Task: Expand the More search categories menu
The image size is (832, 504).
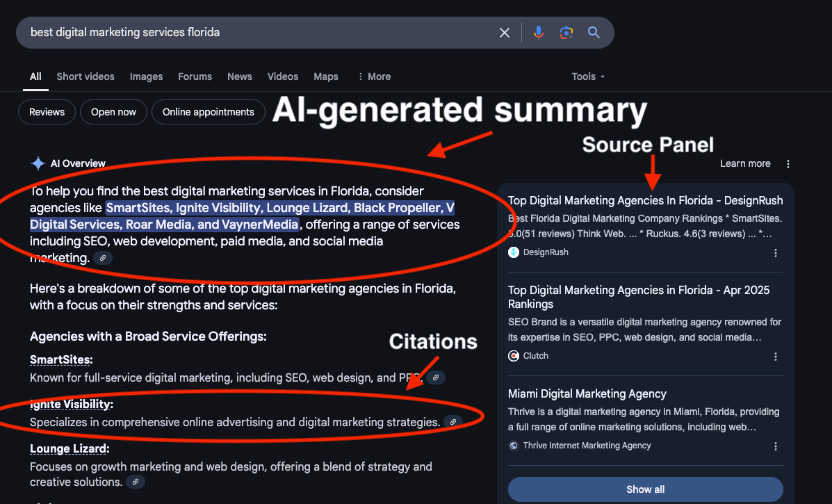Action: [374, 76]
